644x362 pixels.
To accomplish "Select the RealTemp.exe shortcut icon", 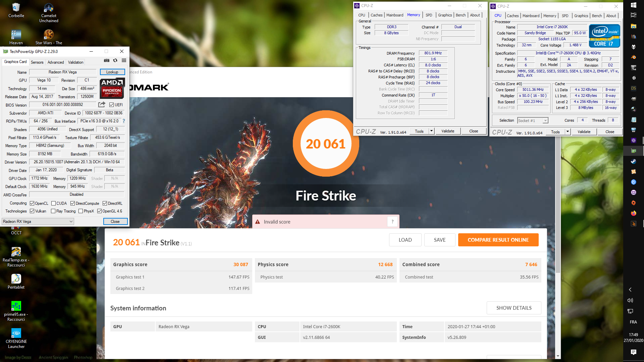I will click(x=16, y=257).
